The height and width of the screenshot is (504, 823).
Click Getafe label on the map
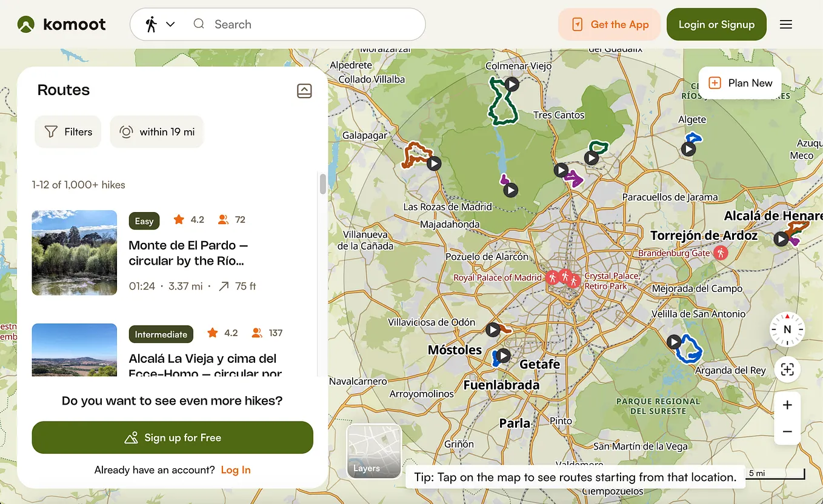tap(539, 364)
